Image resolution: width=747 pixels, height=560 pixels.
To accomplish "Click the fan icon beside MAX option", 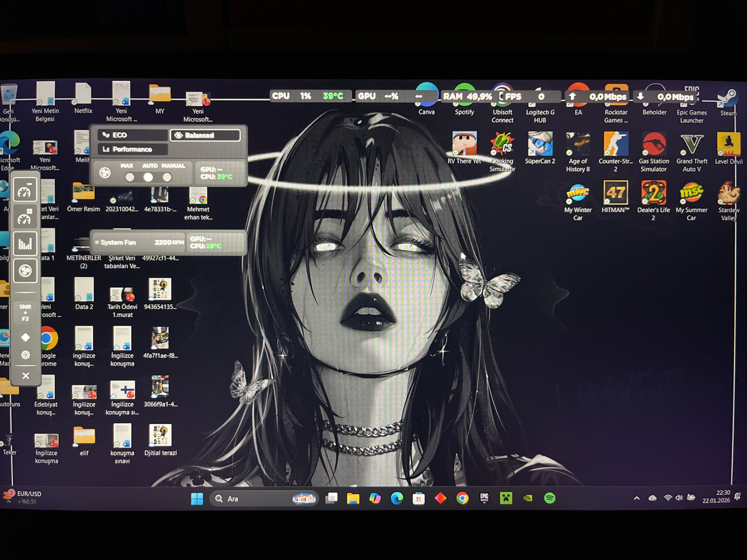I will (105, 173).
